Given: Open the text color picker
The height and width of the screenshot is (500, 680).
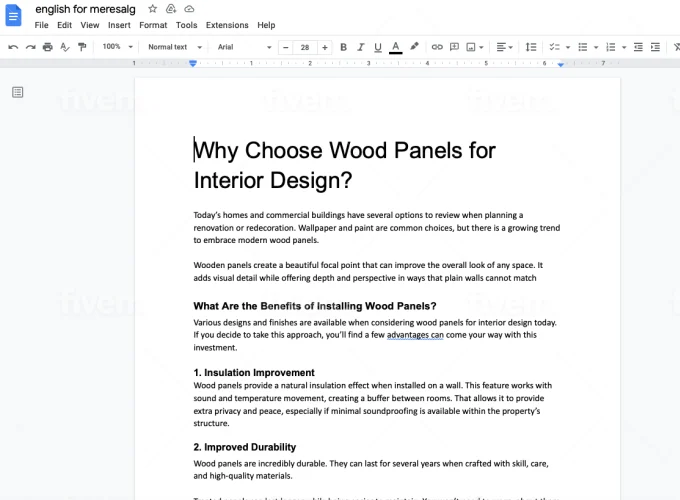Looking at the screenshot, I should click(396, 47).
